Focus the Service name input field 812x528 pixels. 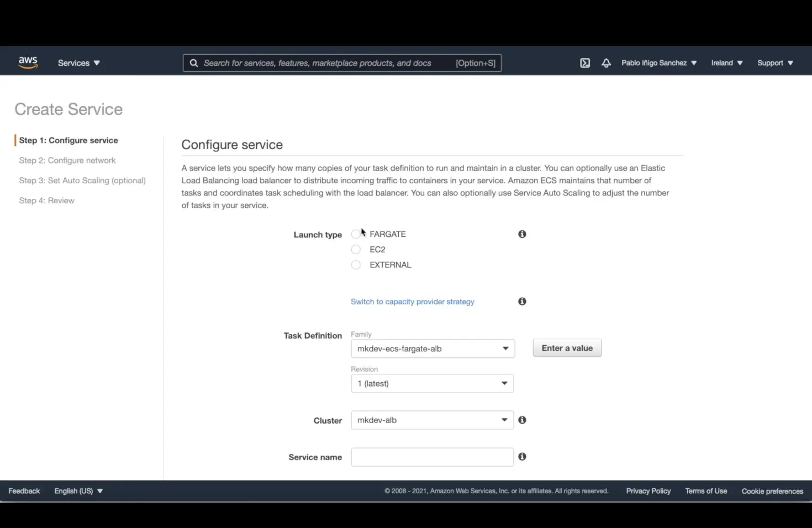tap(433, 457)
